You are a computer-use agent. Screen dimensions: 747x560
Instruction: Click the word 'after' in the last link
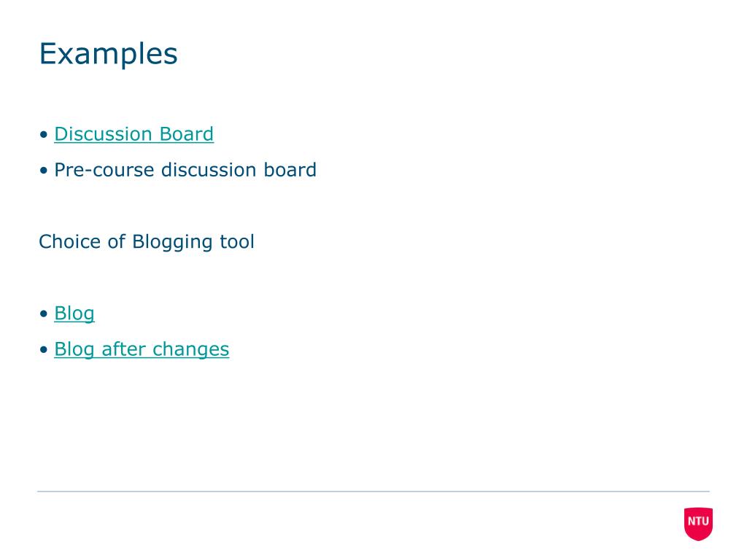click(123, 349)
